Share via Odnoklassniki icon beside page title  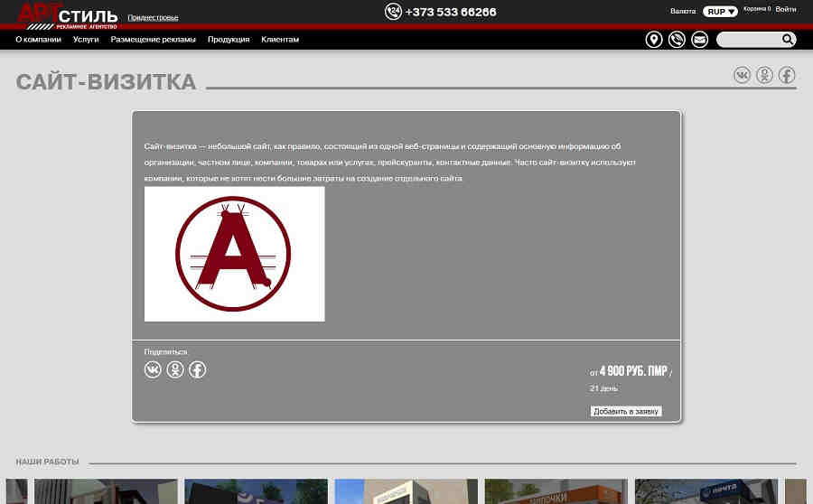764,75
